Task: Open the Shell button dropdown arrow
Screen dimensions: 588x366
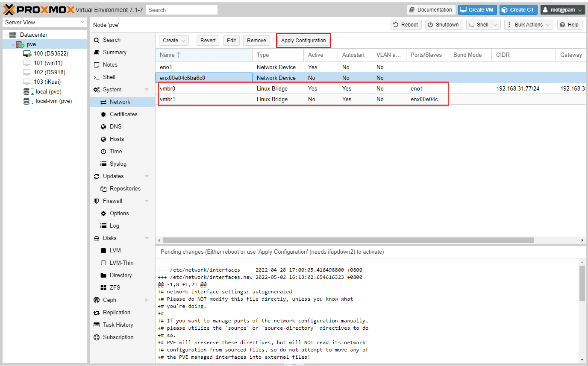Action: click(x=496, y=25)
